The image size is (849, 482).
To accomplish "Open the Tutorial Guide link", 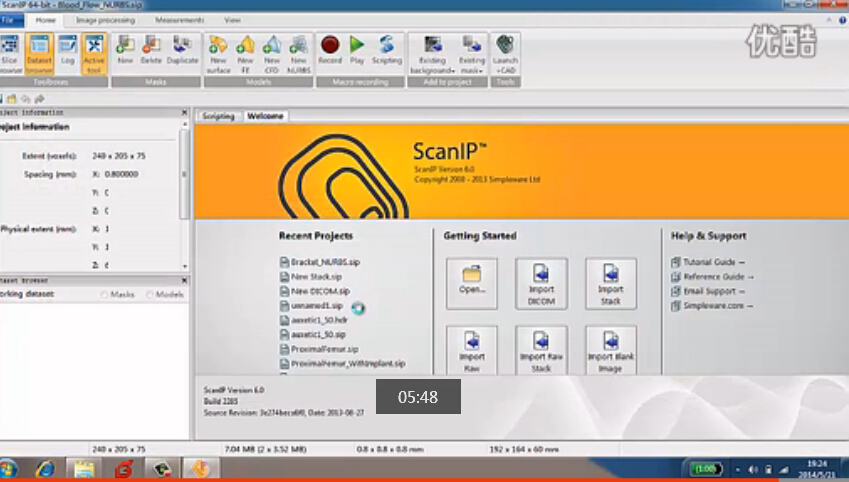I will click(708, 262).
